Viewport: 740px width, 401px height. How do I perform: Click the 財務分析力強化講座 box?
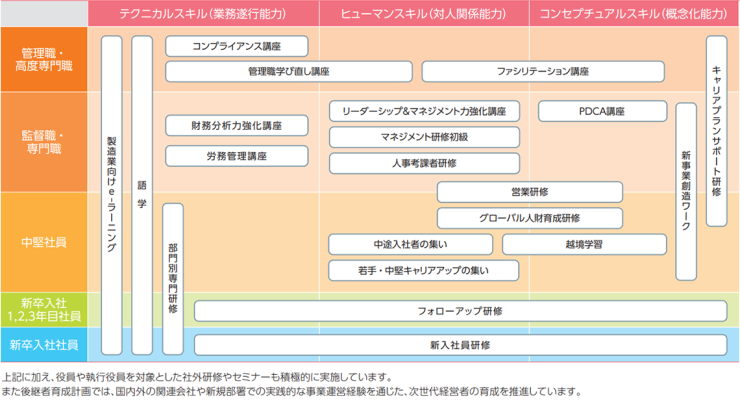(236, 126)
